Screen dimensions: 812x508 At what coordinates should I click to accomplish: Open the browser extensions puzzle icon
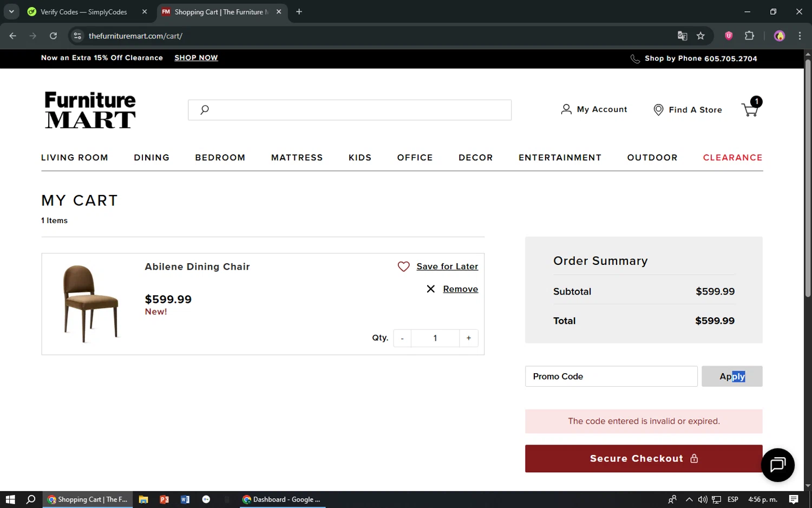tap(749, 36)
